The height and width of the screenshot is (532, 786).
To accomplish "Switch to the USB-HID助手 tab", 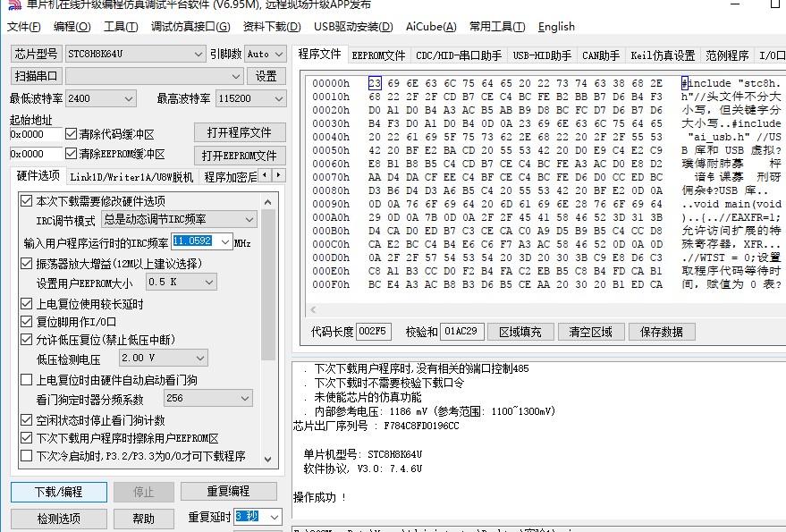I will coord(542,55).
